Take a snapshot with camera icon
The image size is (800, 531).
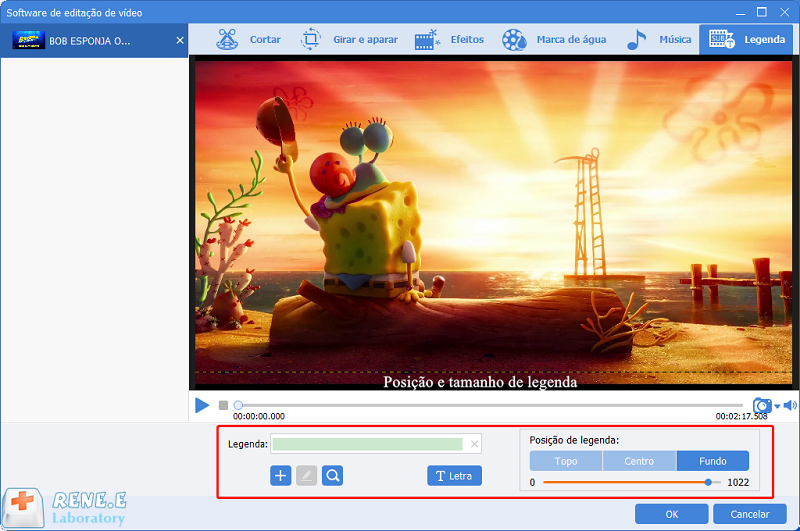(x=762, y=406)
